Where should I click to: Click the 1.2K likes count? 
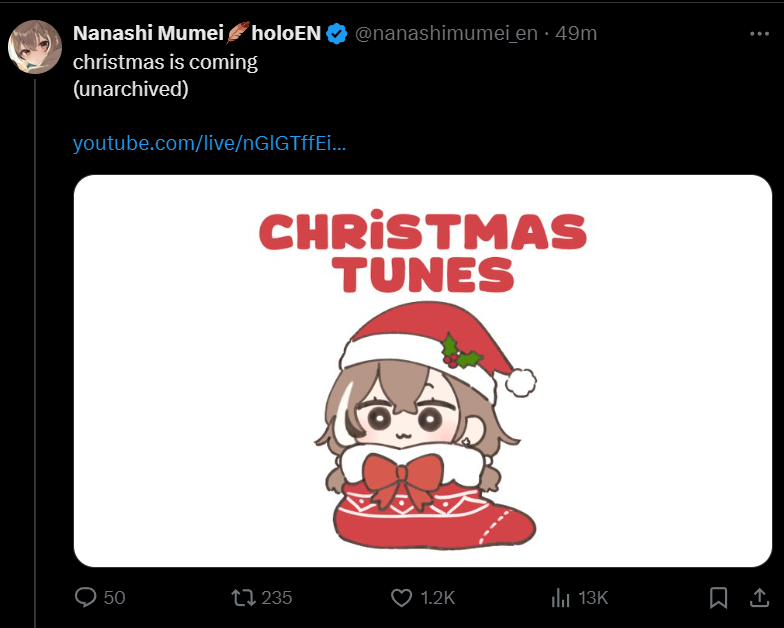[437, 598]
